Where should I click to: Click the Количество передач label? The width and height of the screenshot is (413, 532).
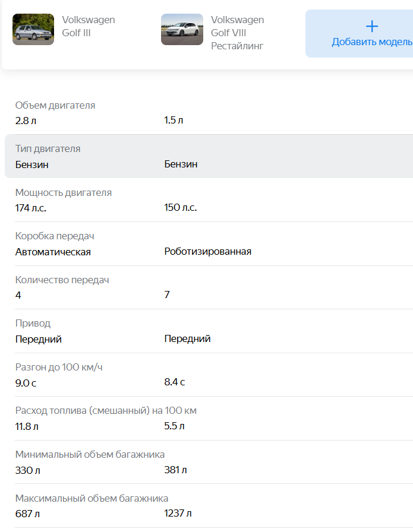62,280
